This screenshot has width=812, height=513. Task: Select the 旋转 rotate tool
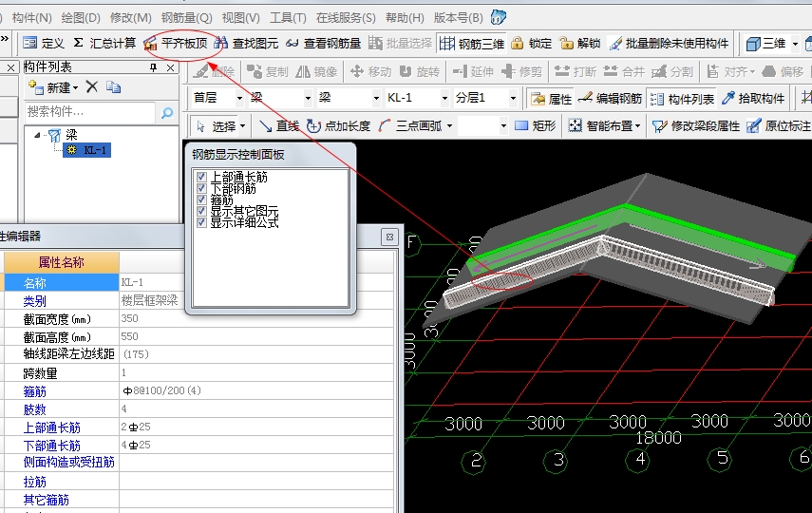419,71
